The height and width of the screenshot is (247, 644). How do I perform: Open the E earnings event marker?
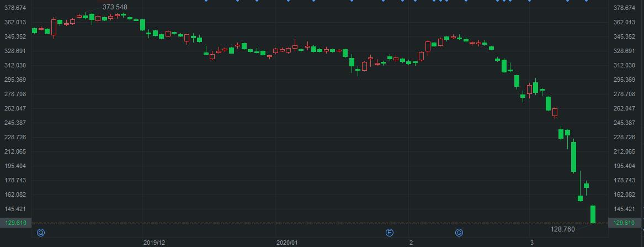pos(390,233)
